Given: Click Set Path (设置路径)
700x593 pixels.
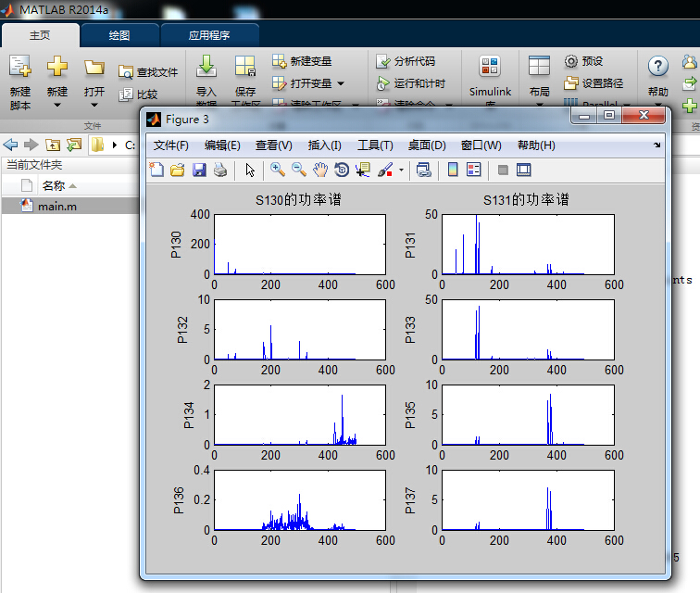Looking at the screenshot, I should (594, 83).
